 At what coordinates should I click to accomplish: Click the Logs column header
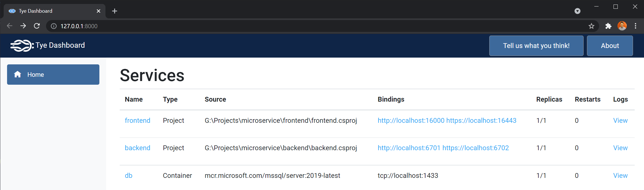click(620, 99)
